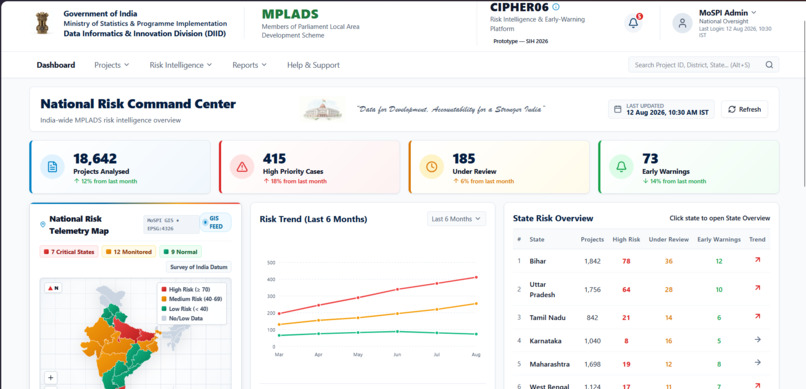Go to the Dashboard tab
Image resolution: width=806 pixels, height=389 pixels.
tap(56, 65)
